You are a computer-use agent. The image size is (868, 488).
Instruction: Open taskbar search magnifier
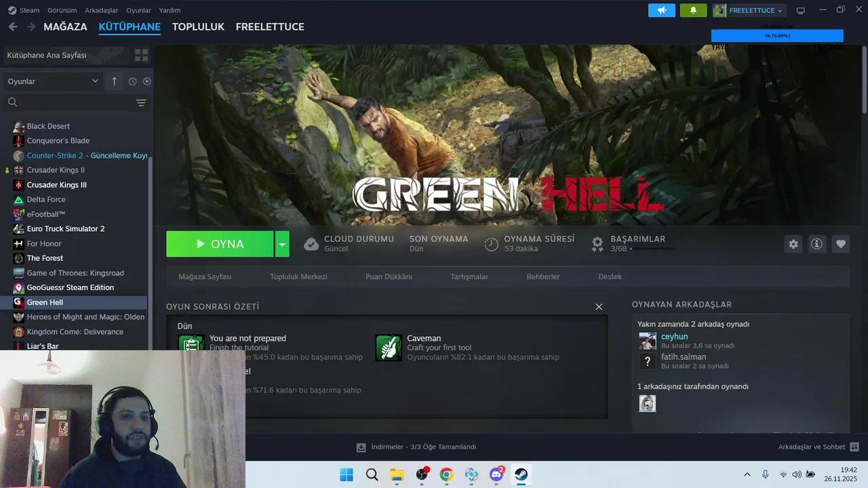pyautogui.click(x=372, y=474)
